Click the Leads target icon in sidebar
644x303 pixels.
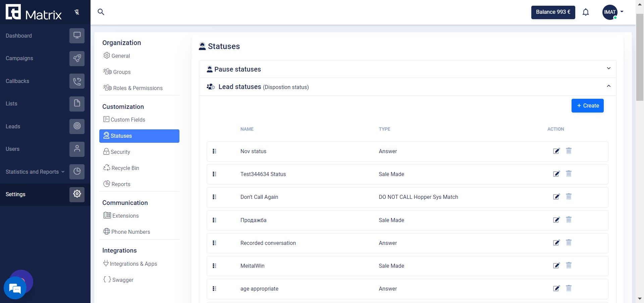77,126
